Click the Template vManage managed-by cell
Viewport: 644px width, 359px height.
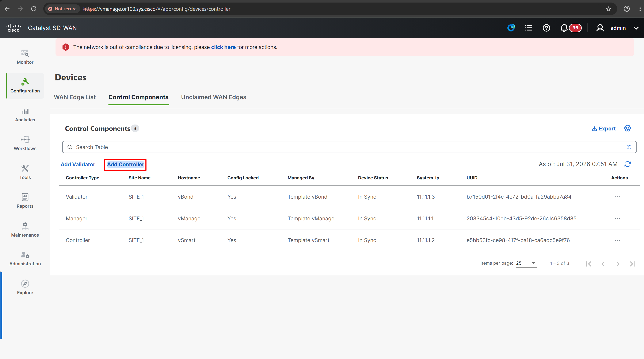[311, 218]
